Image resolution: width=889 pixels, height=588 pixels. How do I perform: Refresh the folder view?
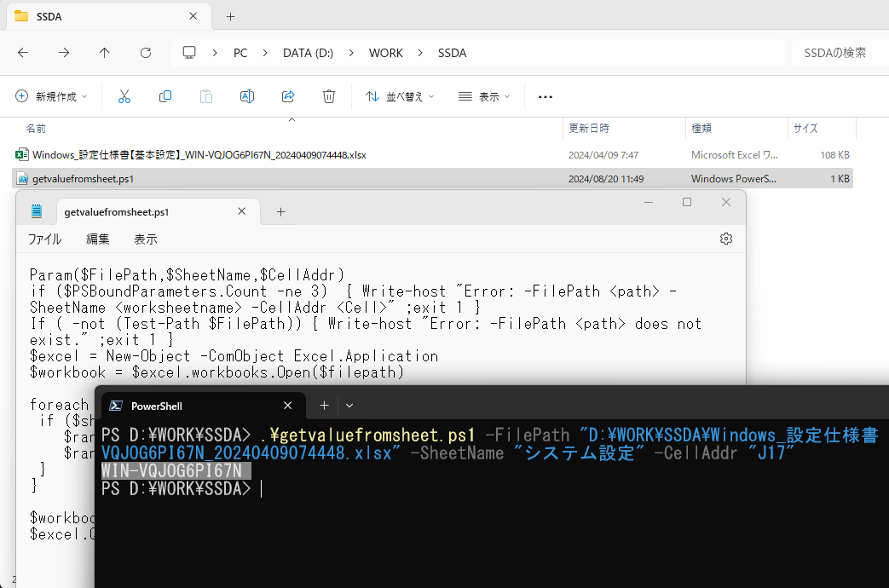pos(145,53)
